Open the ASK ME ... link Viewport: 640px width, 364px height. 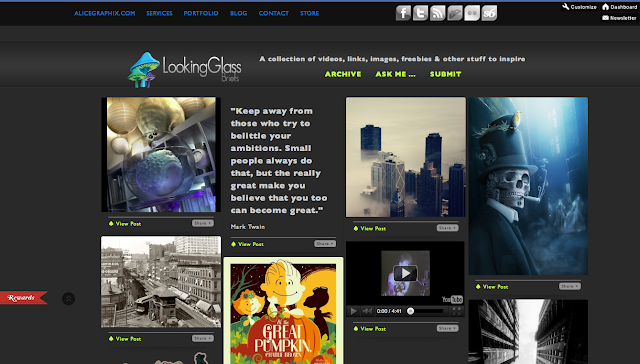pos(396,74)
